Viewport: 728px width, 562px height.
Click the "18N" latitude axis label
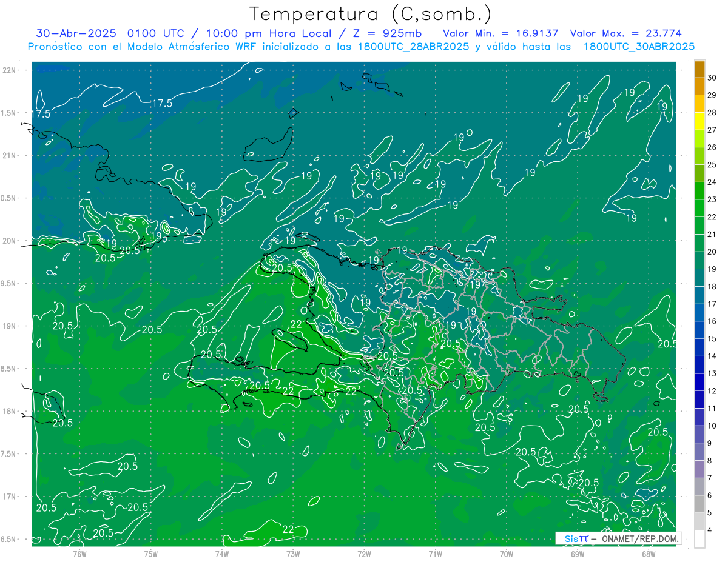(x=9, y=411)
